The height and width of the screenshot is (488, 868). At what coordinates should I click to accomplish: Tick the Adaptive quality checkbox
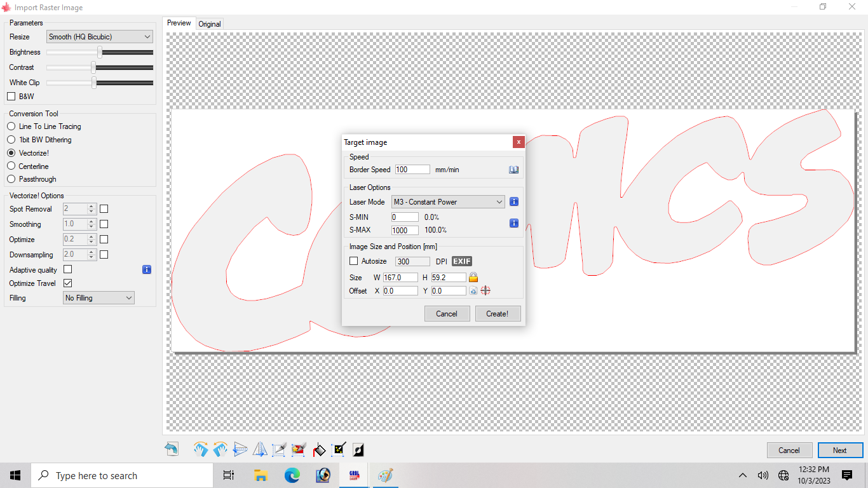tap(68, 269)
